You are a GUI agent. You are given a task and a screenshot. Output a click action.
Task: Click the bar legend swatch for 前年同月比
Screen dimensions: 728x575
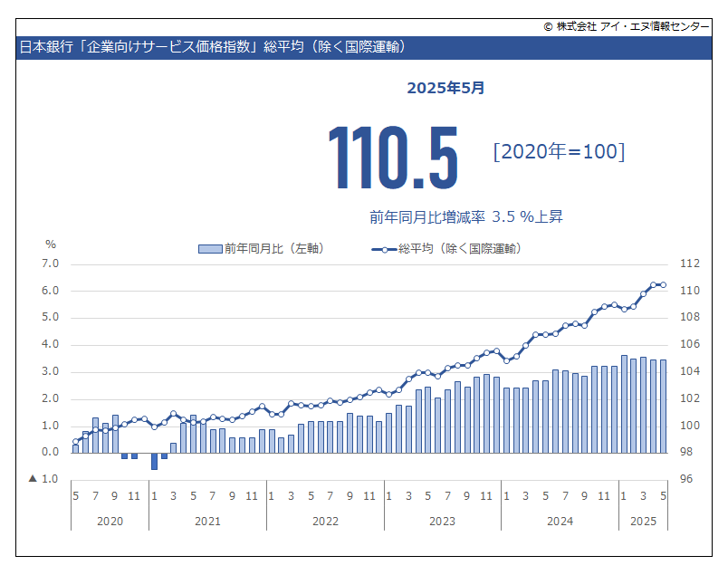pos(210,249)
